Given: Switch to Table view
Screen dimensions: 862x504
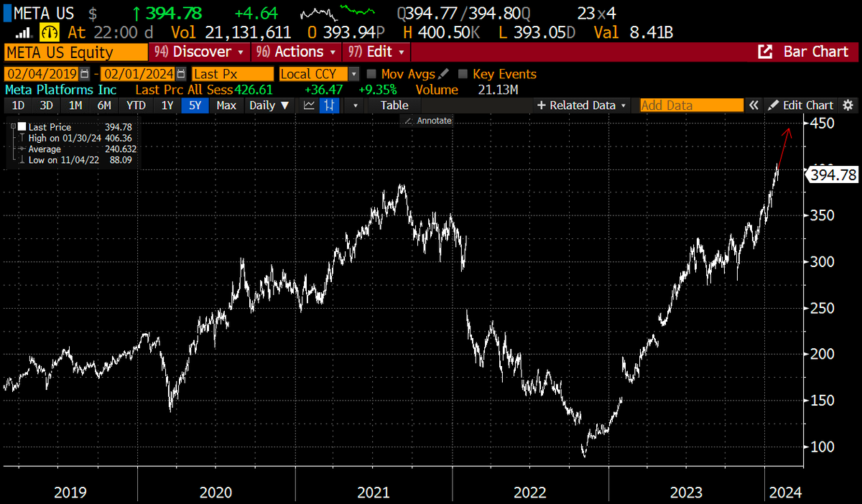Looking at the screenshot, I should click(394, 105).
